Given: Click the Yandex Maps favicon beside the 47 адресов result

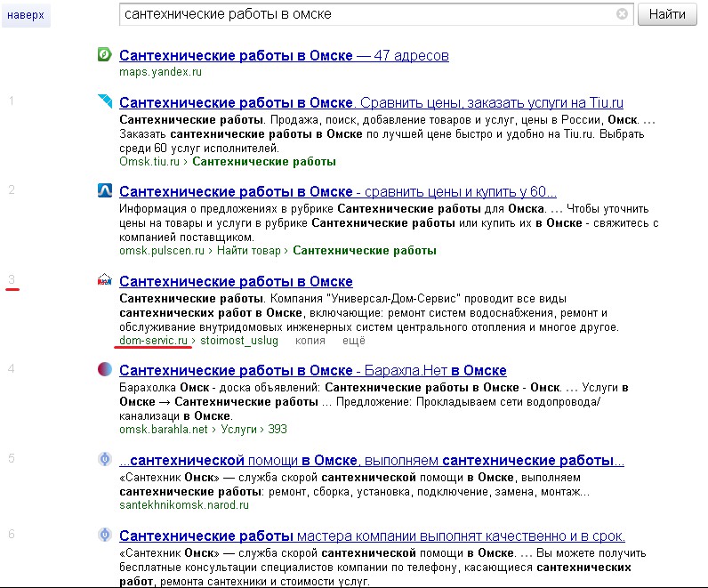Looking at the screenshot, I should tap(104, 54).
